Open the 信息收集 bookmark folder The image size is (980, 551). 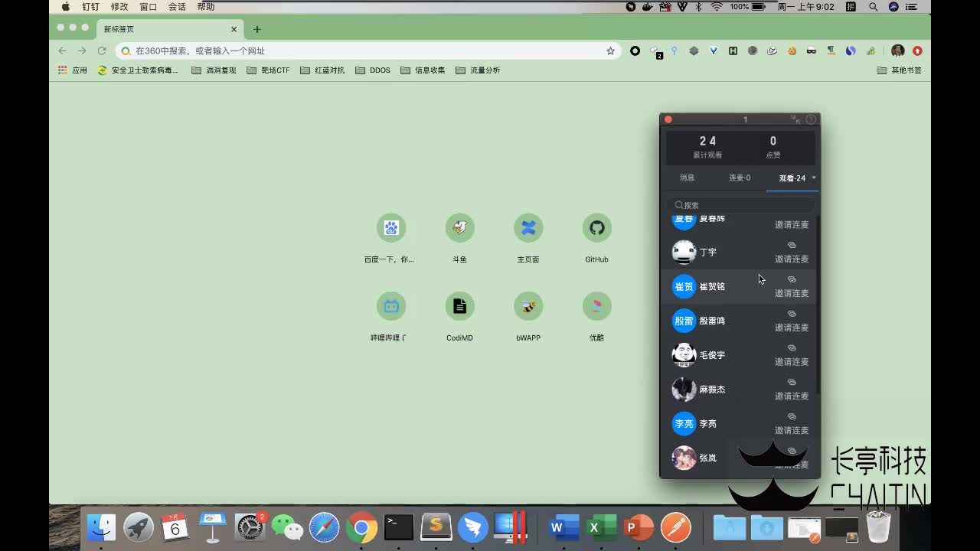pos(423,70)
